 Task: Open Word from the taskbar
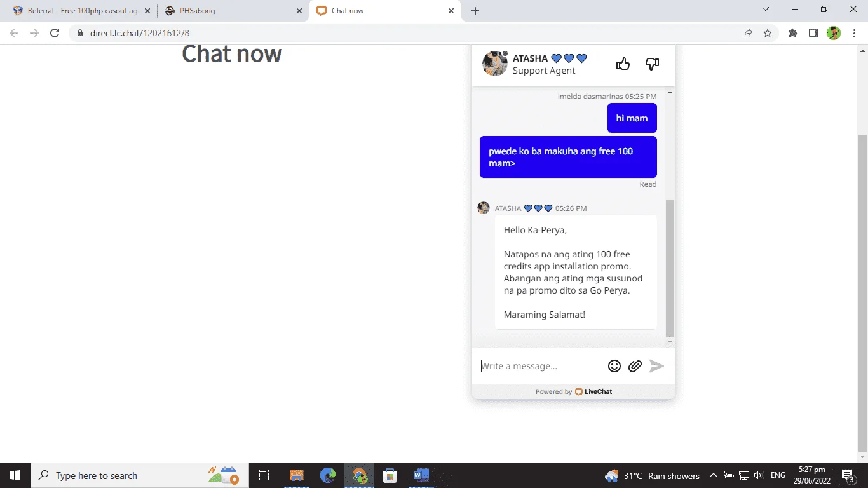click(421, 475)
